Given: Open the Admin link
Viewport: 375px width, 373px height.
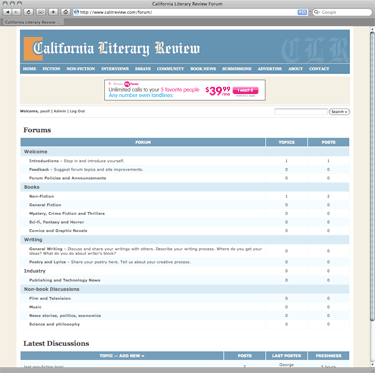Looking at the screenshot, I should [60, 111].
